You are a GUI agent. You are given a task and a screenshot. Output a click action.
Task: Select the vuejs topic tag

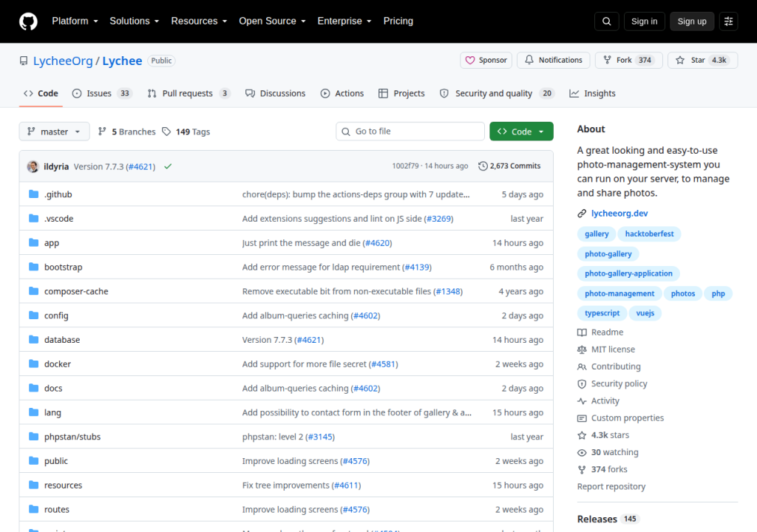[645, 313]
